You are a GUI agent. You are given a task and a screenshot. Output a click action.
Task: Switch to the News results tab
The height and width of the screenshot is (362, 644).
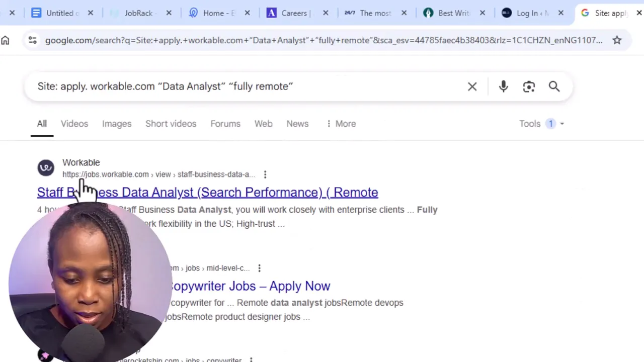click(x=297, y=124)
